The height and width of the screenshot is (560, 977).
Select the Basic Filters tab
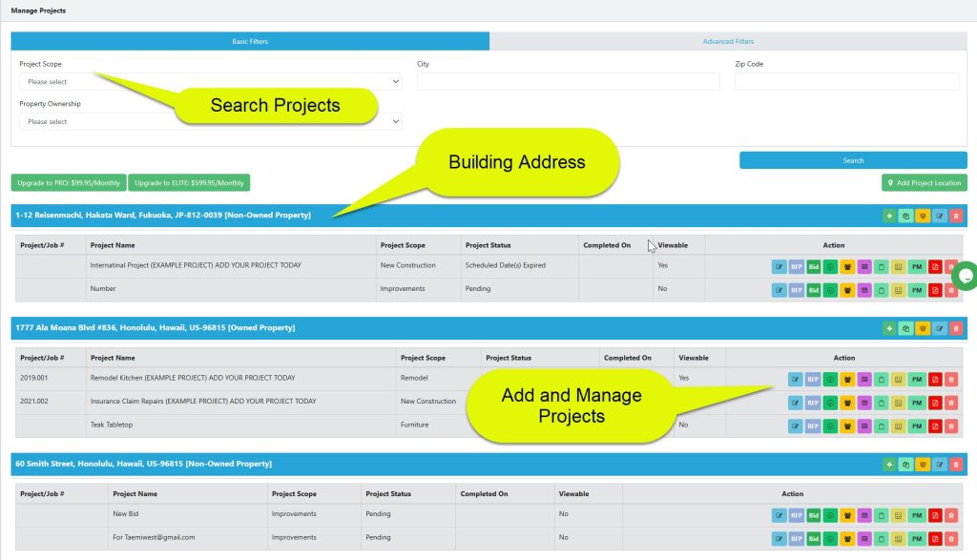point(250,41)
